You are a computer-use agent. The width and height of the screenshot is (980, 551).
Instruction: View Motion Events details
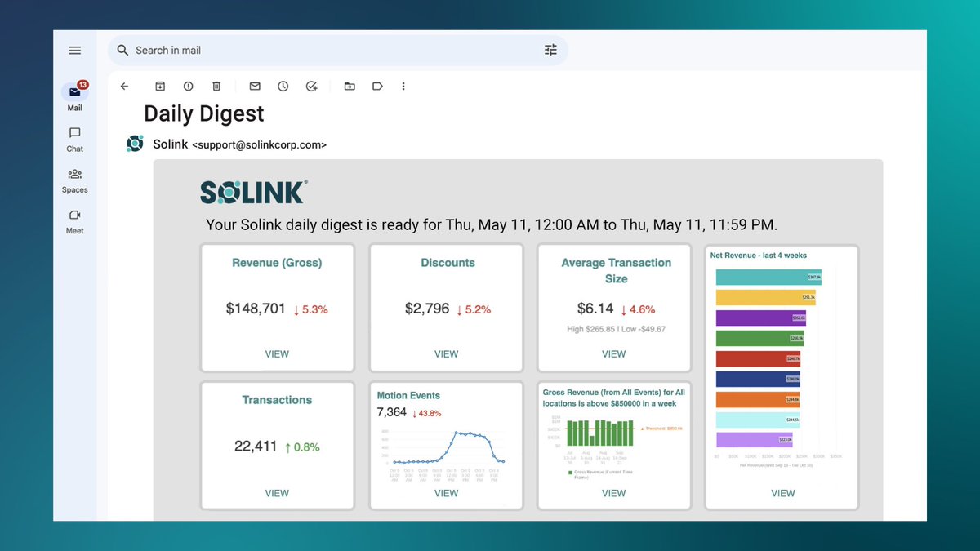click(446, 493)
